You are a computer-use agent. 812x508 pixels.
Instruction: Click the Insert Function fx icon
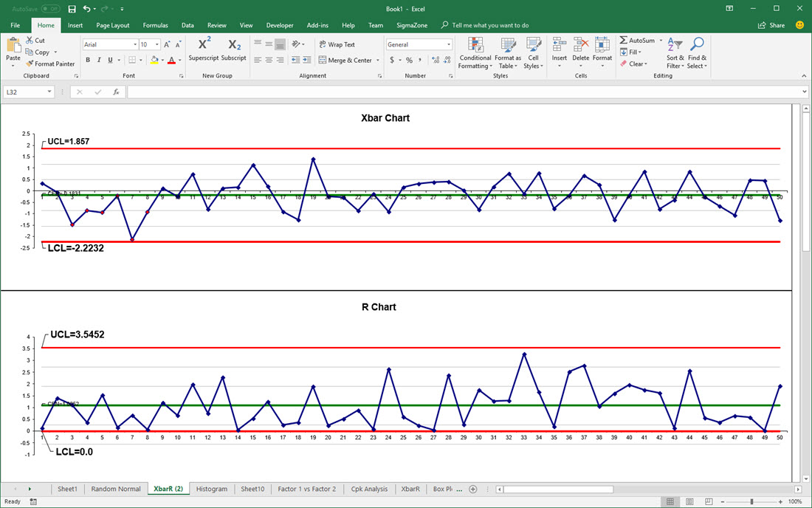pos(116,92)
